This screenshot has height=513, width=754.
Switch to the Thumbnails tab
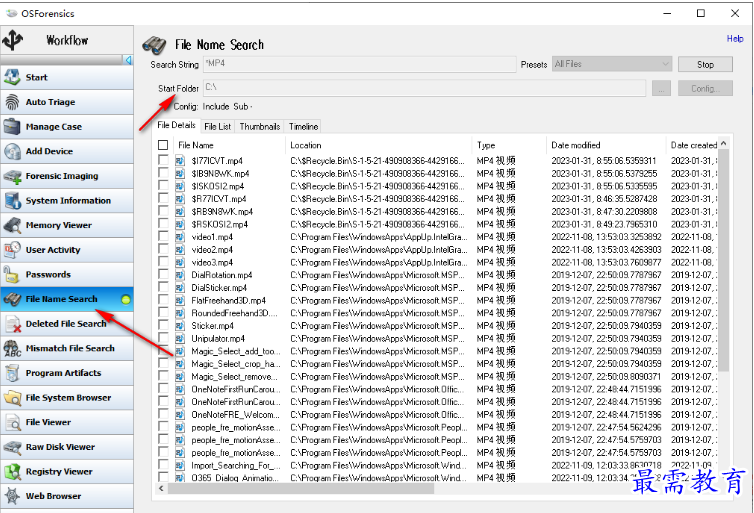(x=260, y=126)
